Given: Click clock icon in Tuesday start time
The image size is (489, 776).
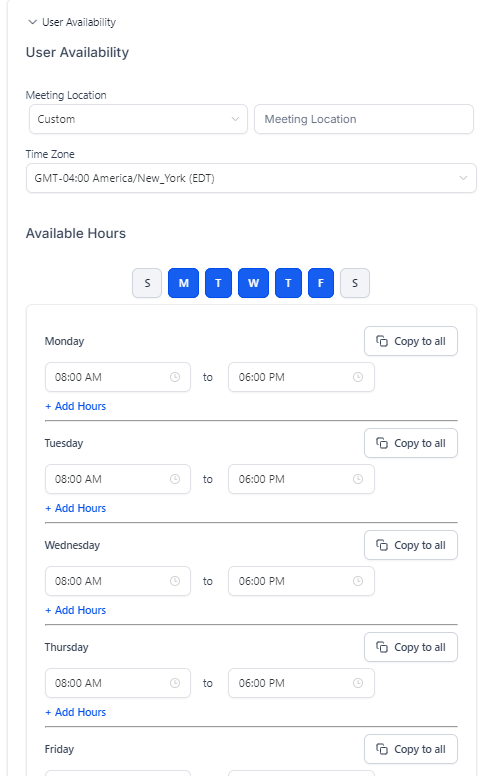Looking at the screenshot, I should (175, 479).
